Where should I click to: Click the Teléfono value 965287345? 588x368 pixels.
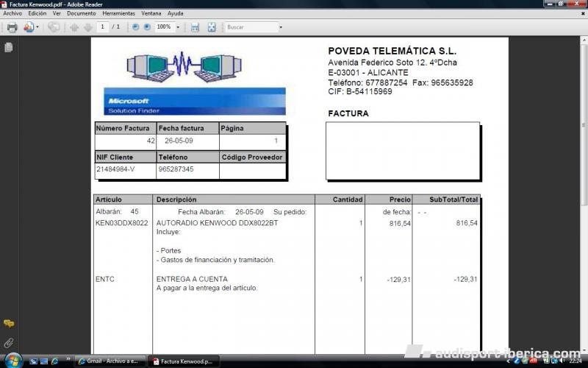(x=176, y=169)
